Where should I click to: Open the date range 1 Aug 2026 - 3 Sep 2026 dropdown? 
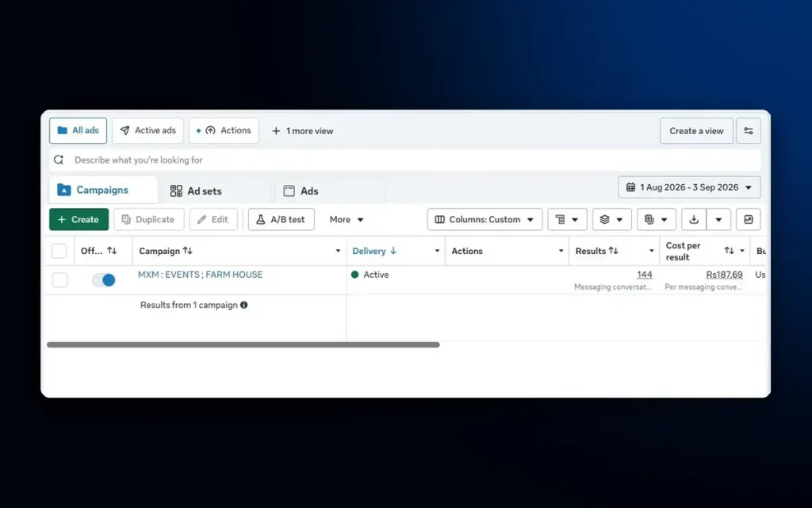click(689, 187)
